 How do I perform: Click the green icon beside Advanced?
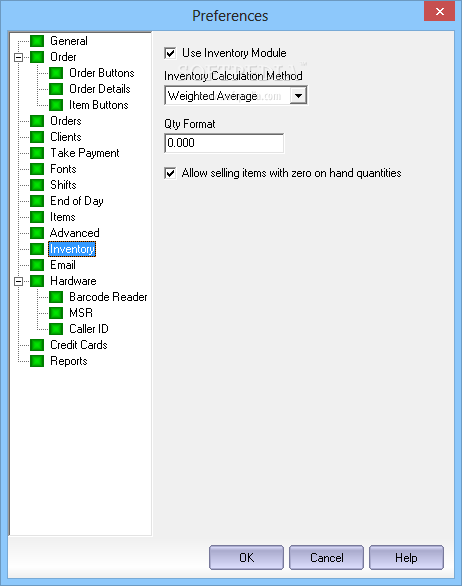(x=37, y=233)
